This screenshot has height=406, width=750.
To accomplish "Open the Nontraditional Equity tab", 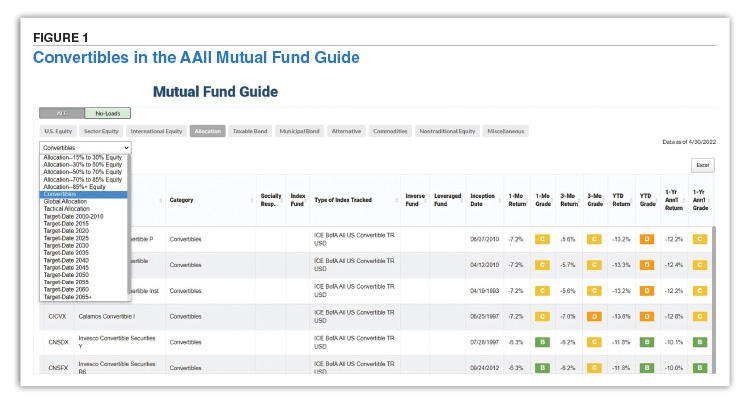I will 447,131.
